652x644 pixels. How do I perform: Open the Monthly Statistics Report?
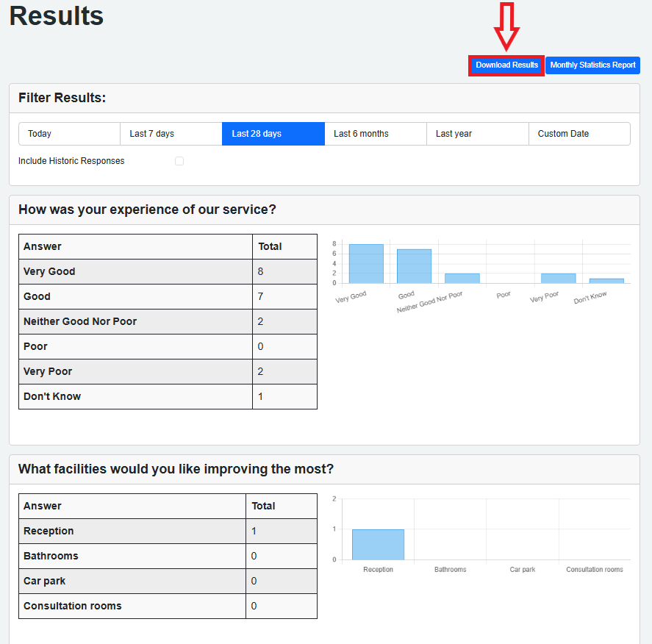click(592, 65)
